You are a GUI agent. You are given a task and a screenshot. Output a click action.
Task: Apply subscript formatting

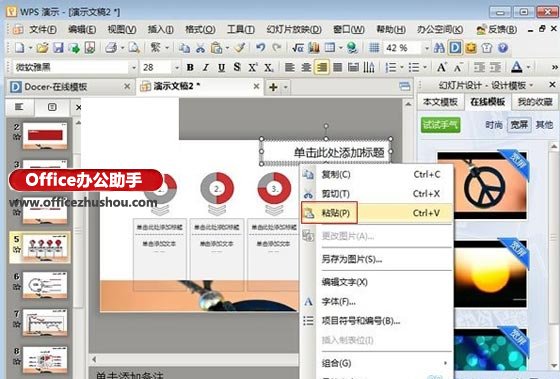pos(269,67)
